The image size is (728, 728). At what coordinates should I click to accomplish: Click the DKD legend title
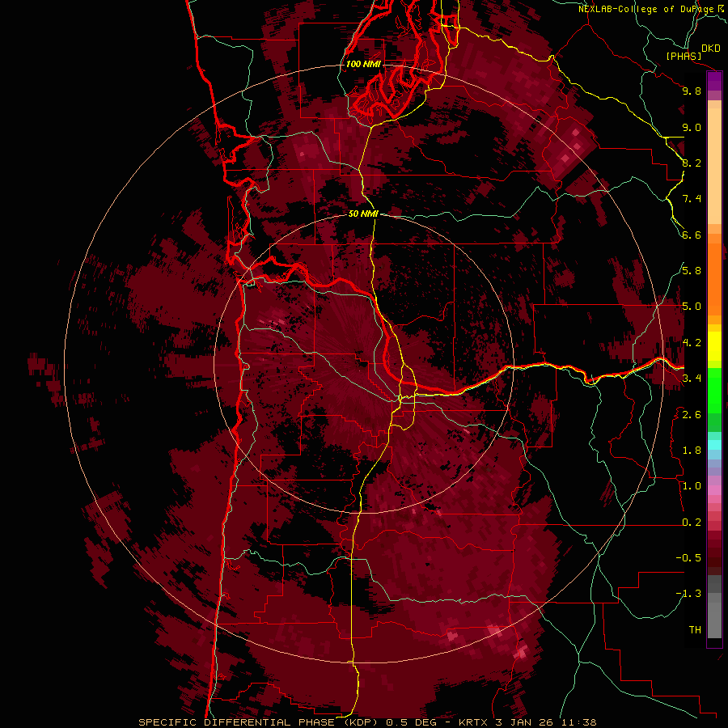point(711,49)
